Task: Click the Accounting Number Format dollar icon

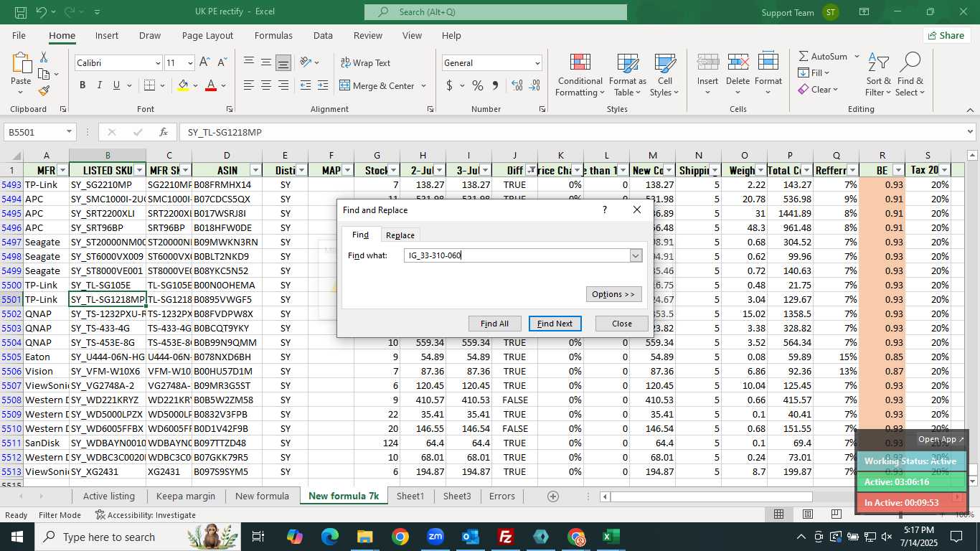Action: (x=449, y=85)
